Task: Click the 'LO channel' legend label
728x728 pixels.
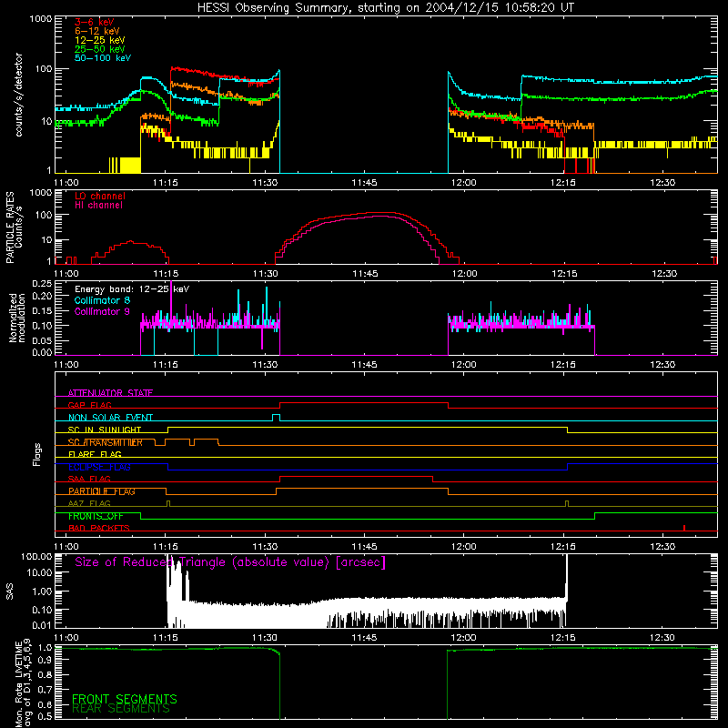Action: click(x=100, y=196)
